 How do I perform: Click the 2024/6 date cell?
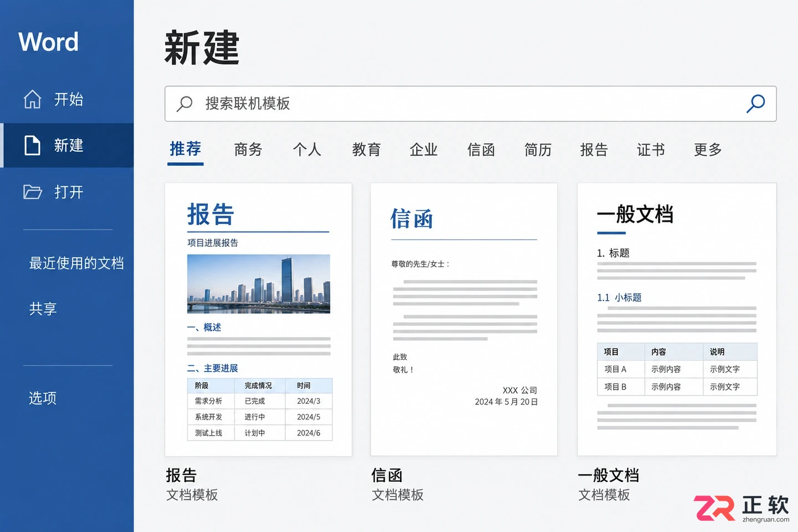tap(309, 433)
